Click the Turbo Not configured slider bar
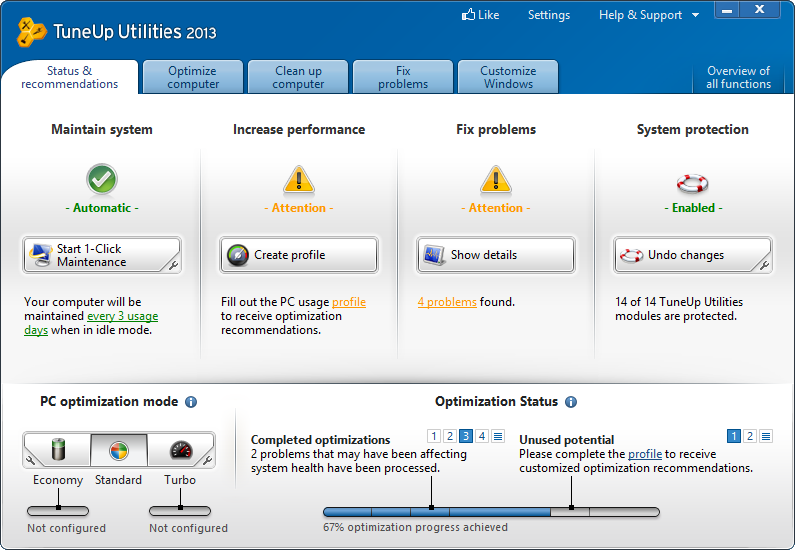795x550 pixels. coord(180,511)
